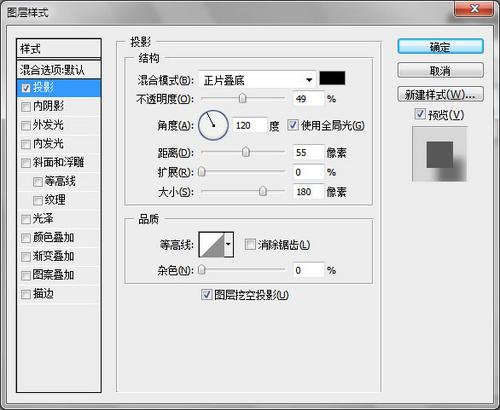Click the contour curve thumbnail

211,245
